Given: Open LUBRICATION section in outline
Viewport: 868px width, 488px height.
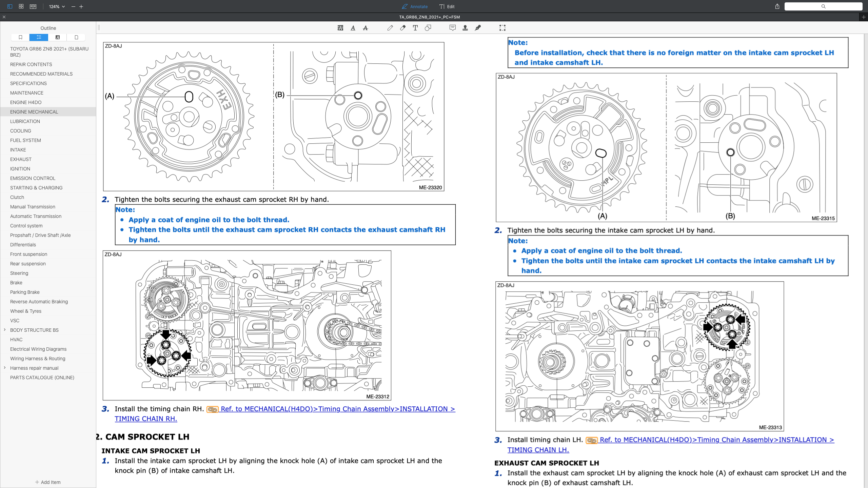Looking at the screenshot, I should (25, 121).
